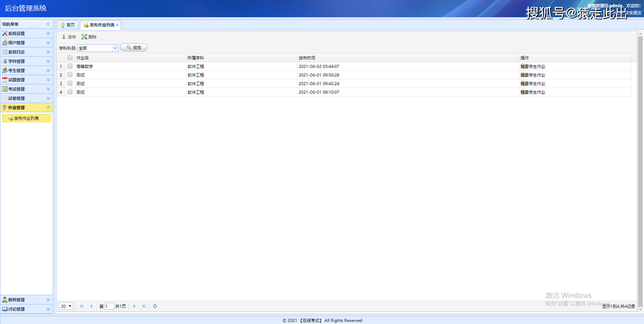This screenshot has height=324, width=644.
Task: Click the 操作 column header
Action: 575,58
